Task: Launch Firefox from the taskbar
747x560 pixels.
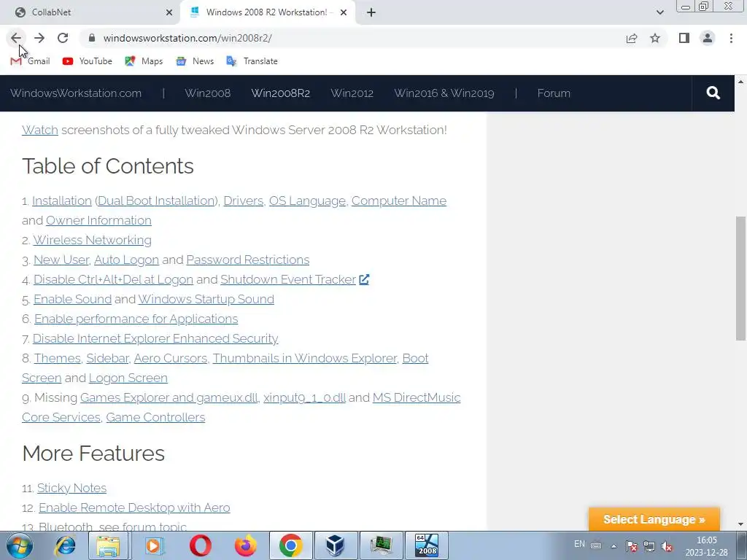Action: (x=246, y=545)
